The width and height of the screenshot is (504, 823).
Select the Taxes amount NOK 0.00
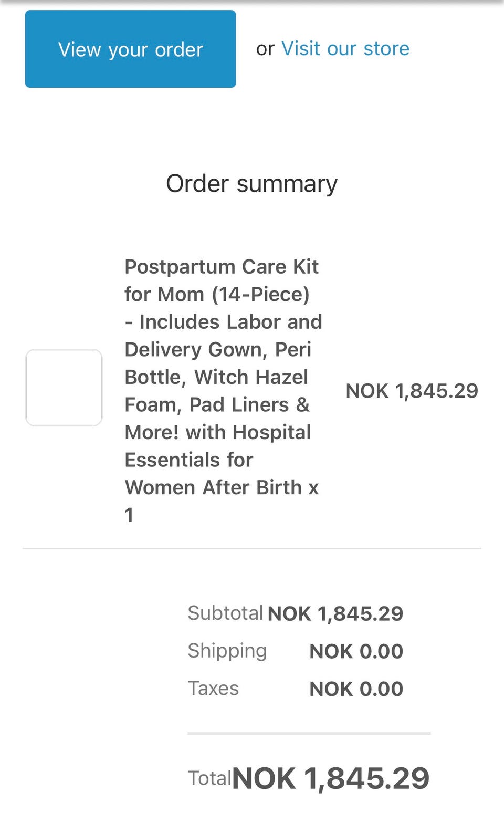356,689
